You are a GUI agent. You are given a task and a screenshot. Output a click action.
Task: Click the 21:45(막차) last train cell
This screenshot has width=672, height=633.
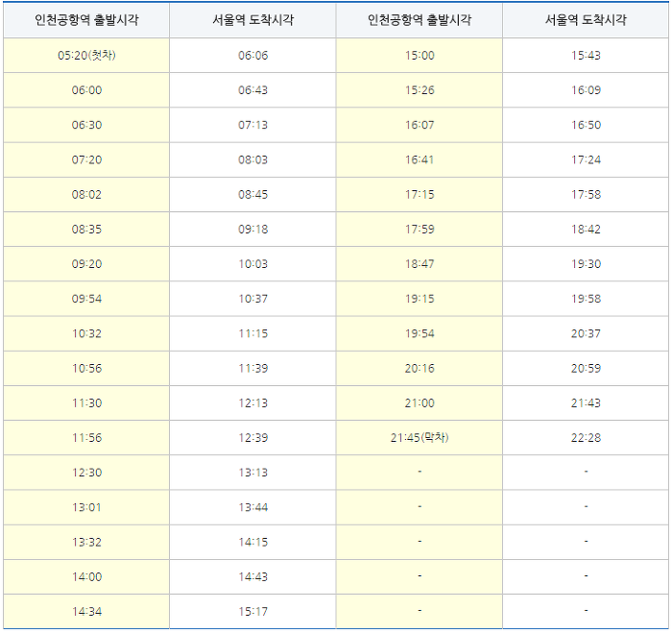click(420, 438)
